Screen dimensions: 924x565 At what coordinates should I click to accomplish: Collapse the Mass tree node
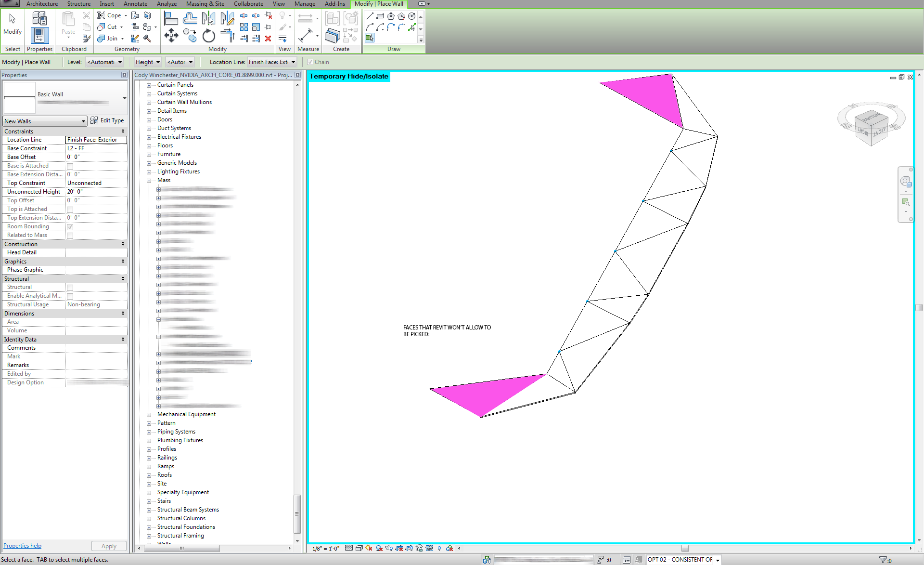(149, 181)
